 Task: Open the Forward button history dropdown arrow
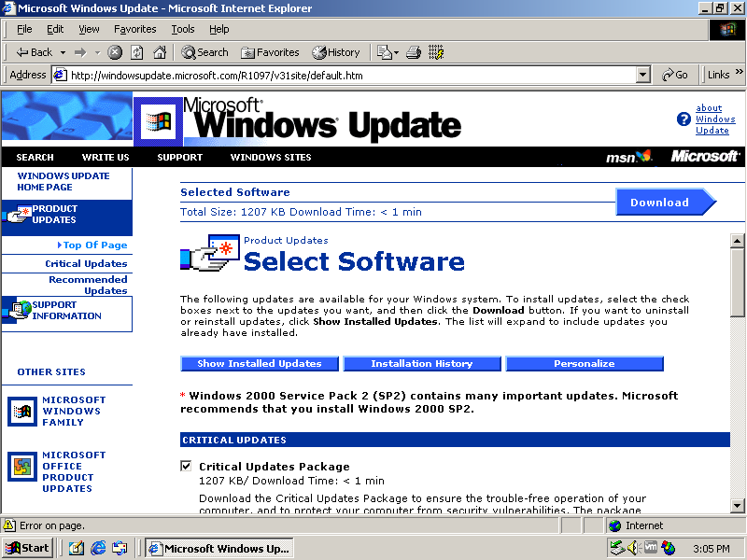[97, 52]
